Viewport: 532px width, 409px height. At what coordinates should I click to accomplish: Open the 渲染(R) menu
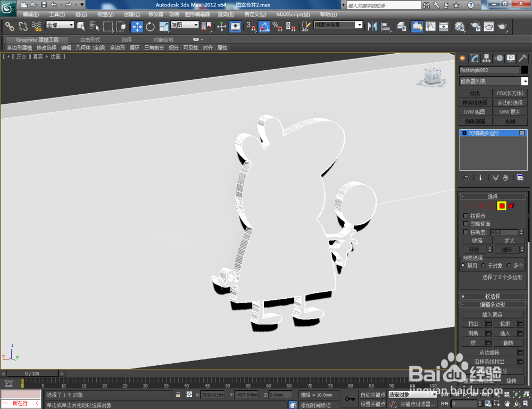pos(226,14)
